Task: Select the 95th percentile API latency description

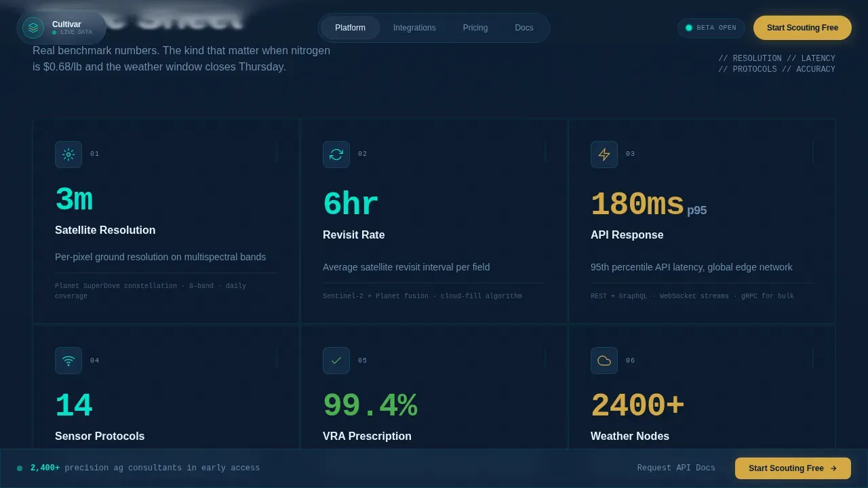Action: 692,267
